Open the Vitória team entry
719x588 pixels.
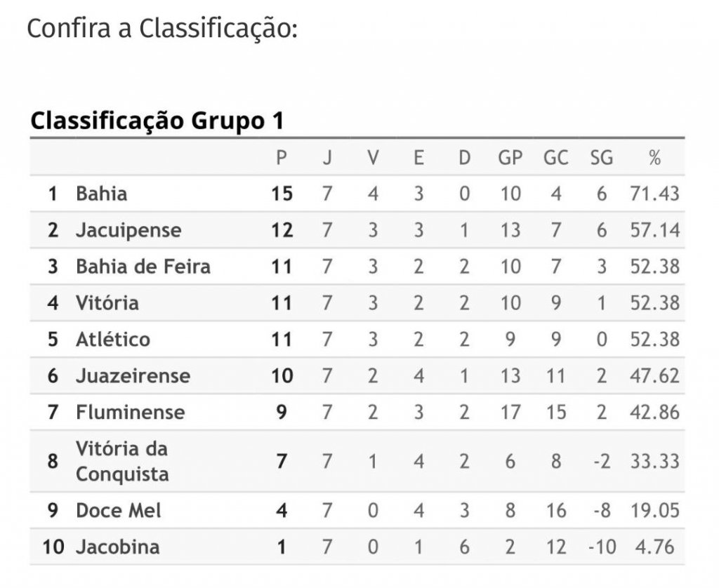(x=107, y=302)
